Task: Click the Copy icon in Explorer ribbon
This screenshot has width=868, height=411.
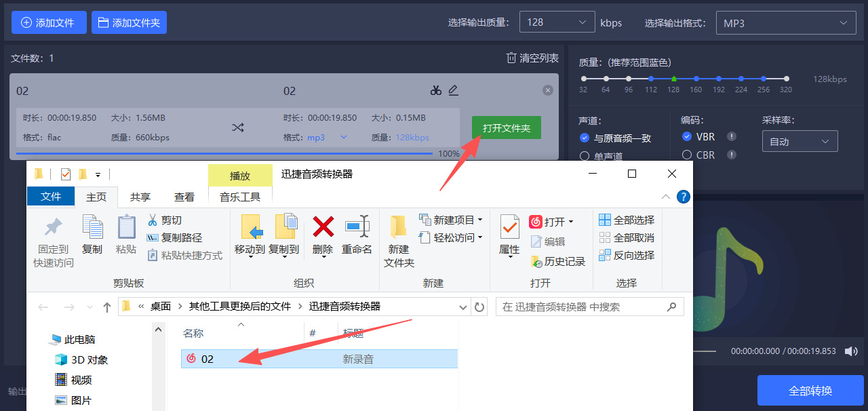Action: click(92, 227)
